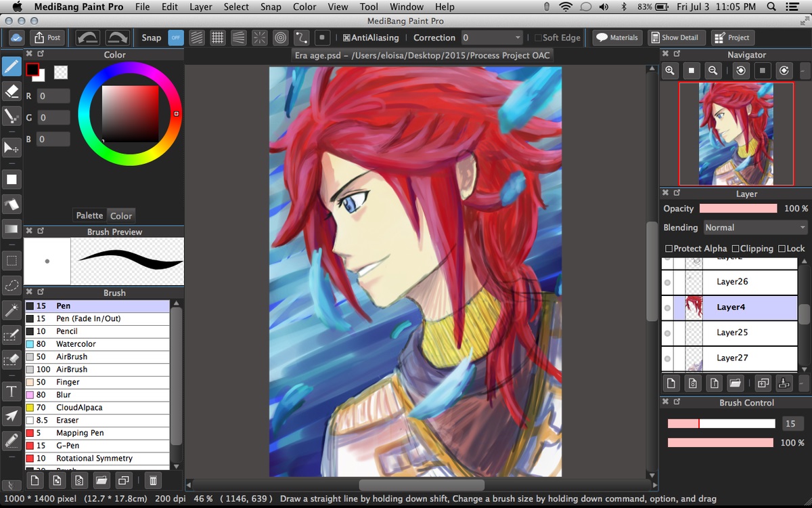Select the Lasso tool
The width and height of the screenshot is (812, 508).
pos(12,285)
